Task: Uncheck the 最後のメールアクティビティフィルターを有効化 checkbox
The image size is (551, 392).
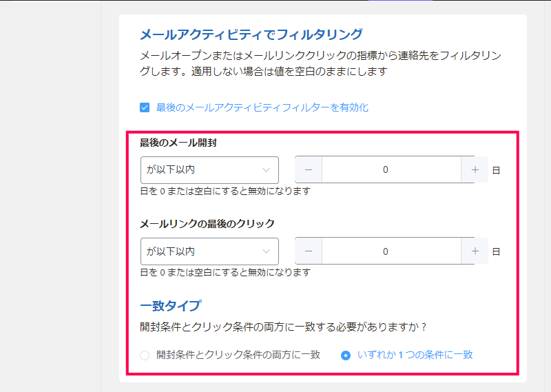Action: [x=145, y=107]
